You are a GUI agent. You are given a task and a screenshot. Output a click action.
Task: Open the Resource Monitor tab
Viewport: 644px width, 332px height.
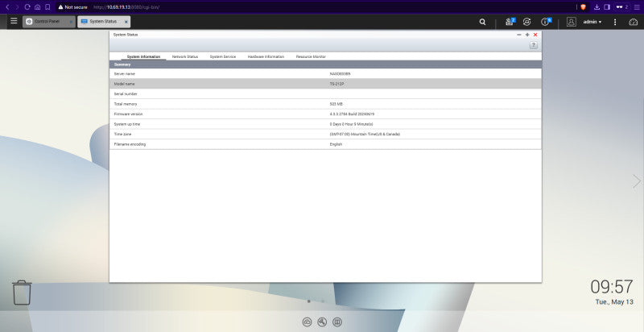[311, 56]
